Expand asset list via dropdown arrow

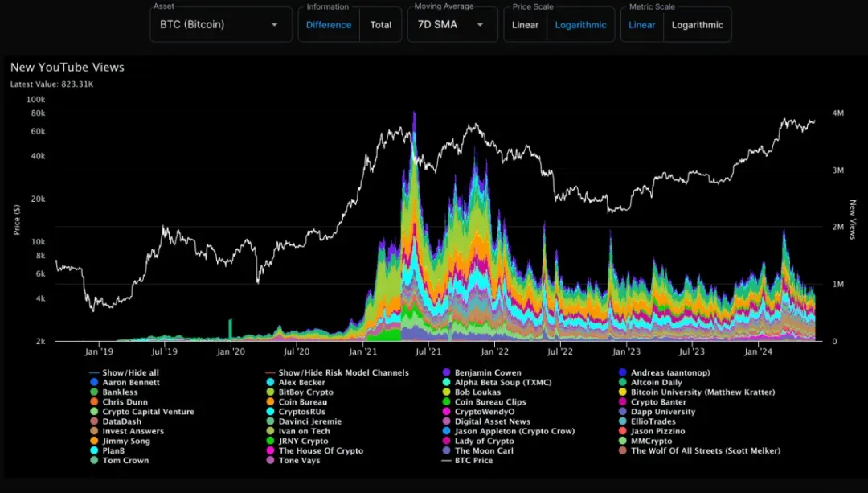coord(274,25)
